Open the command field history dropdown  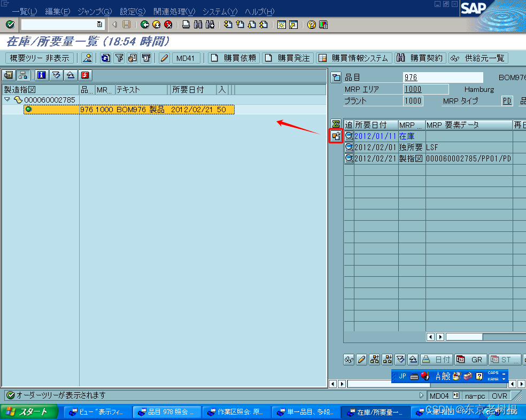pyautogui.click(x=100, y=24)
